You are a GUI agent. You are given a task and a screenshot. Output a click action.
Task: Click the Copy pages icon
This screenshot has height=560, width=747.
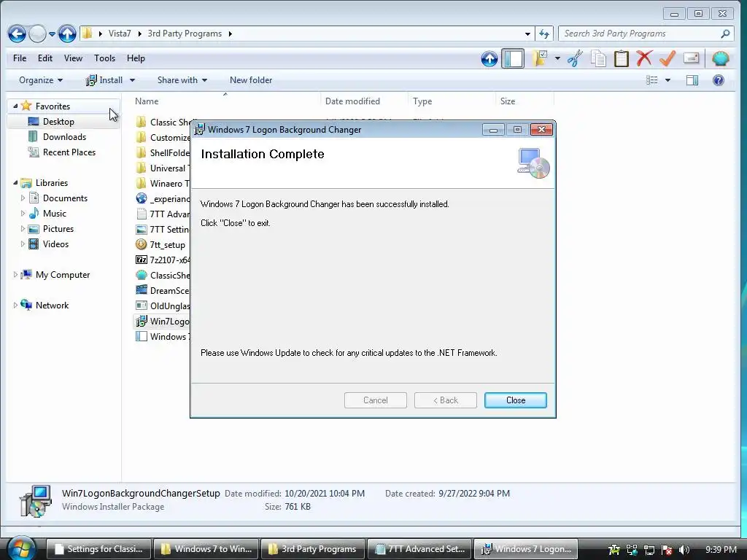click(598, 58)
